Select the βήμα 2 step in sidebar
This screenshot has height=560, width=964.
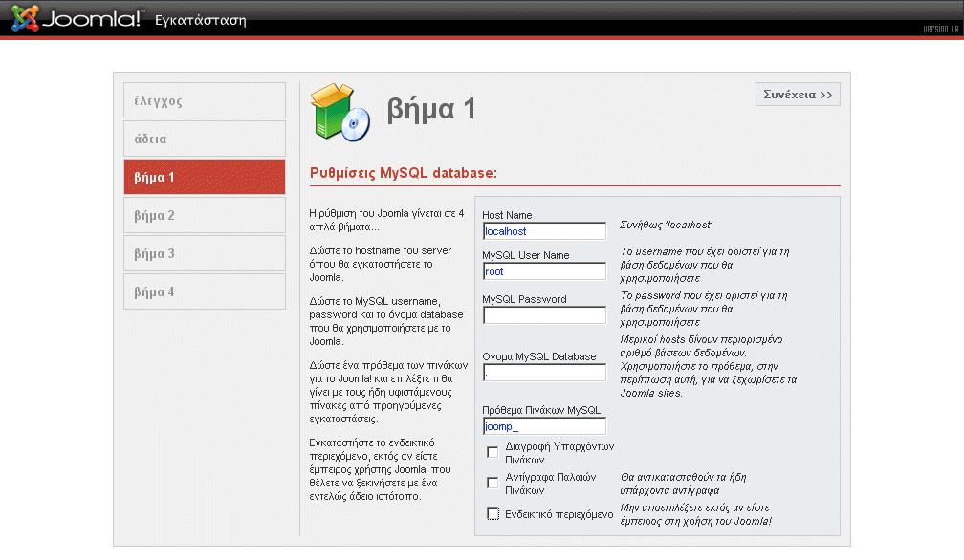click(205, 216)
